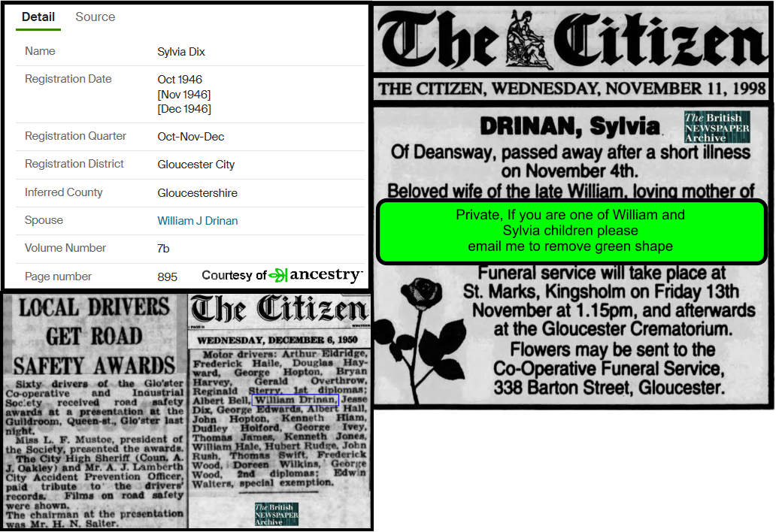
Task: Click 'Motor drivers: Arthur Eldridge' line
Action: click(285, 355)
